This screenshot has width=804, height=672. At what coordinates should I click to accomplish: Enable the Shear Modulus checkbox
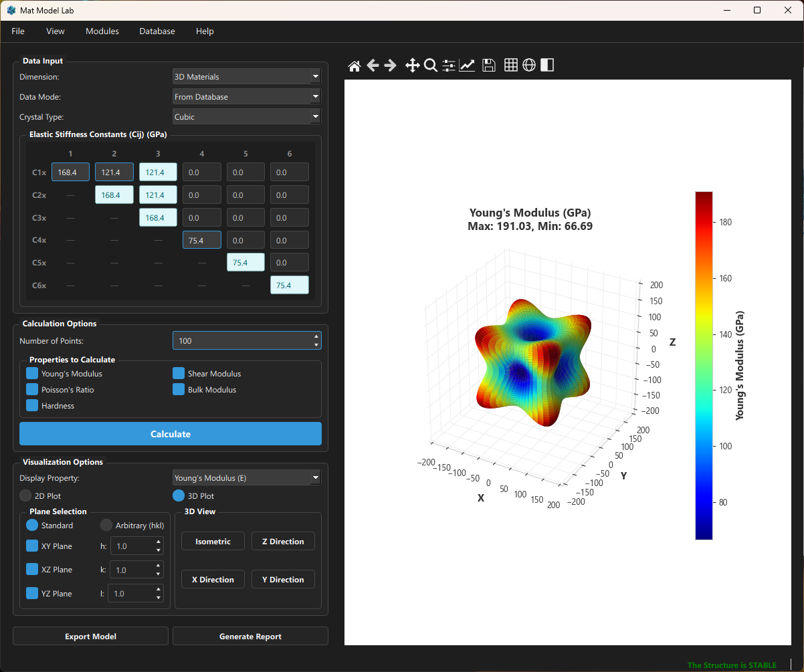click(179, 373)
